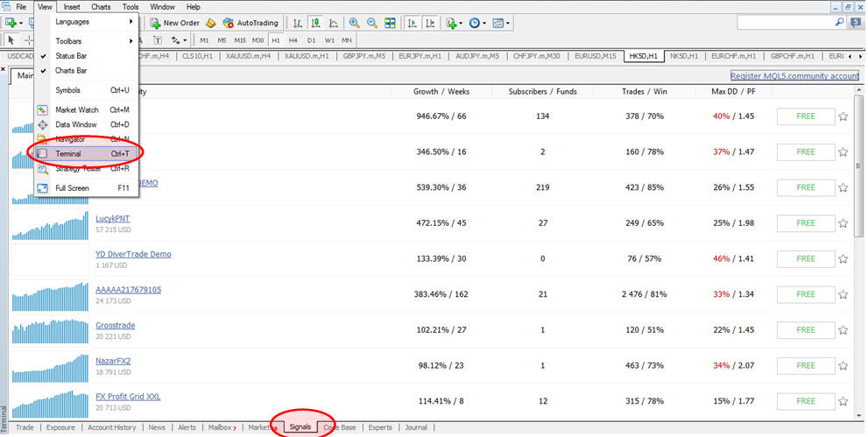Viewport: 868px width, 437px height.
Task: Click FREE button for AAAAA217679105 signal
Action: click(x=806, y=294)
